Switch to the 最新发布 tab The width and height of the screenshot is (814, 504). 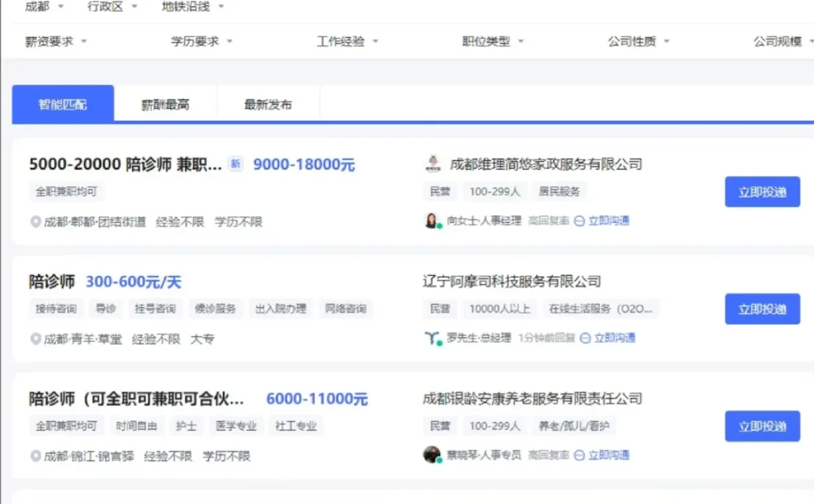pyautogui.click(x=266, y=103)
